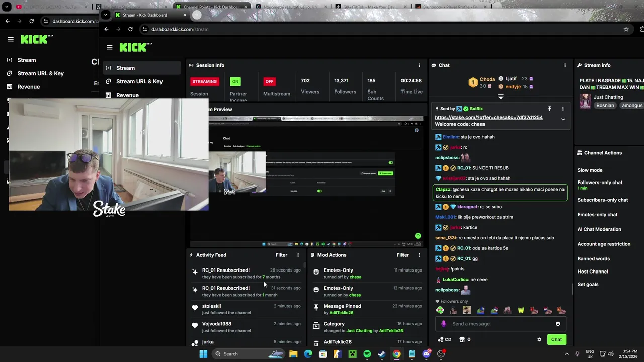Click the Bosnian stream tag
This screenshot has height=362, width=644.
605,106
